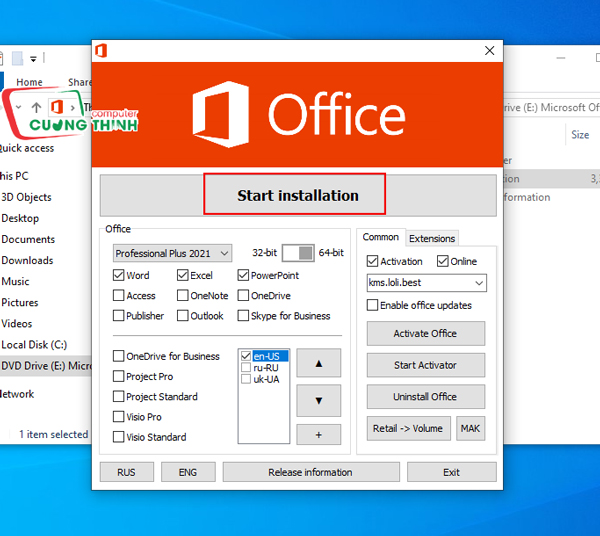The image size is (600, 536).
Task: Open Desktop in Explorer sidebar
Action: pos(20,218)
